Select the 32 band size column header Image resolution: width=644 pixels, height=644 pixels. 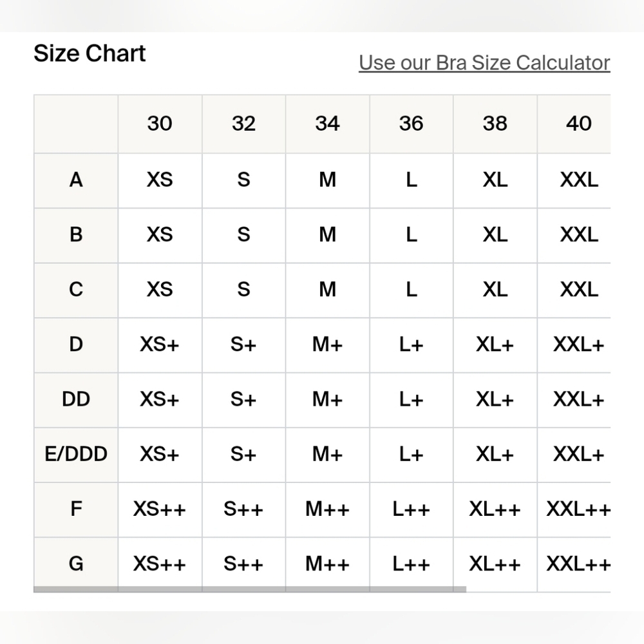pyautogui.click(x=243, y=124)
